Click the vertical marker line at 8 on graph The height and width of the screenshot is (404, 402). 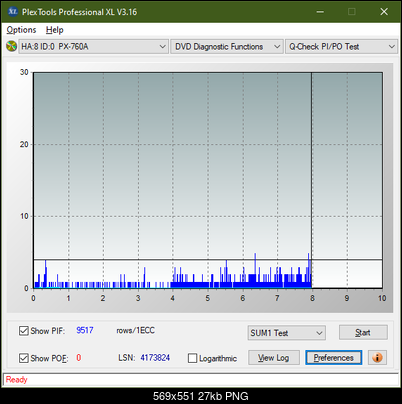point(312,180)
